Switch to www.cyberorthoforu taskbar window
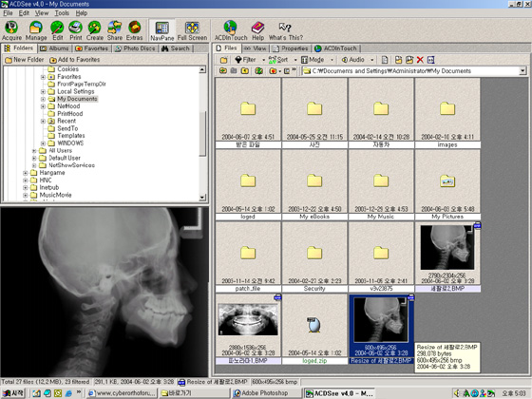Screen dimensions: 532x399 coord(122,393)
